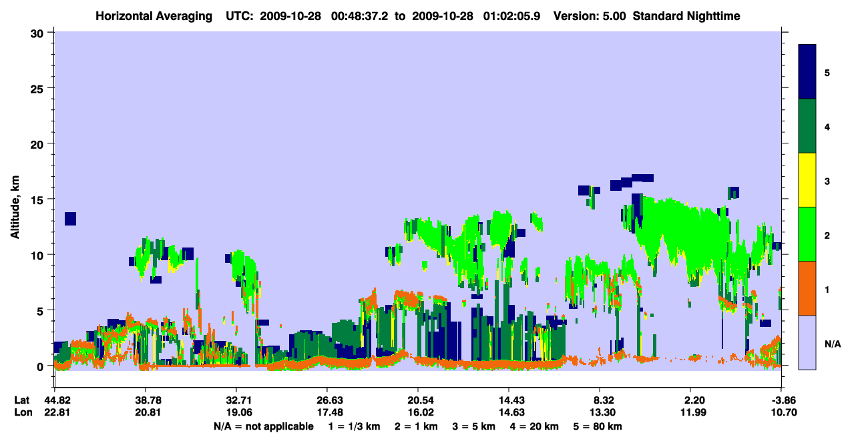Screen dimensions: 868x445
Task: Click legend text '5 = 80 km'
Action: click(598, 426)
